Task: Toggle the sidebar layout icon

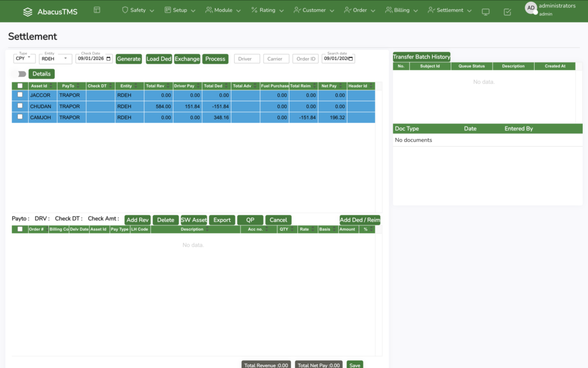Action: 96,10
